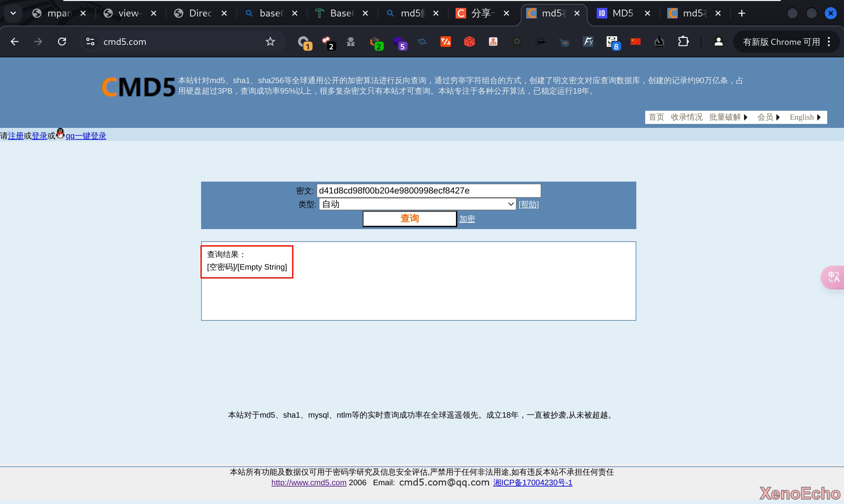Open the puzzle-piece Extensions menu
The width and height of the screenshot is (844, 504).
[x=683, y=42]
